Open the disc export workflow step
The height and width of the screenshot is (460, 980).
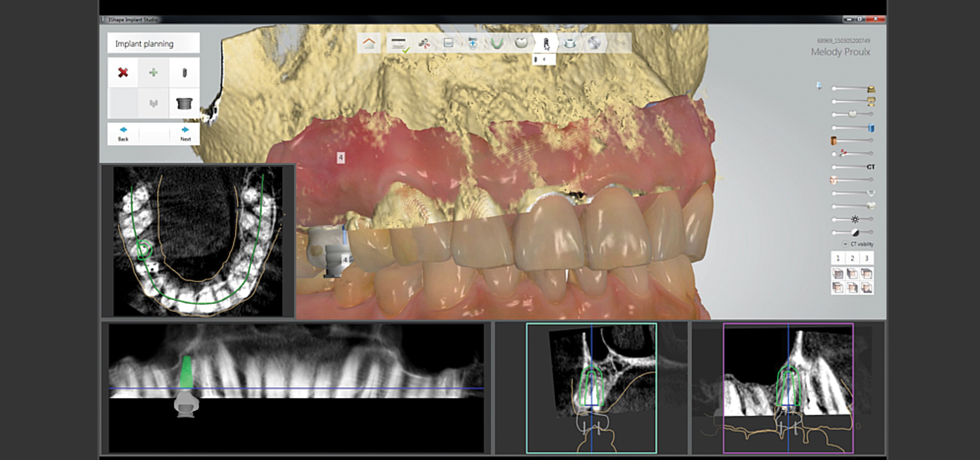point(594,43)
